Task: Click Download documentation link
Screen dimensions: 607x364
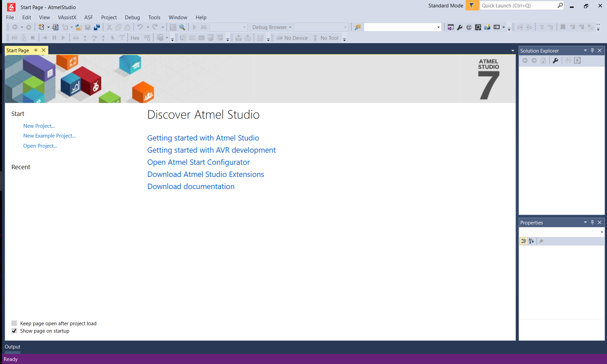Action: (x=191, y=186)
